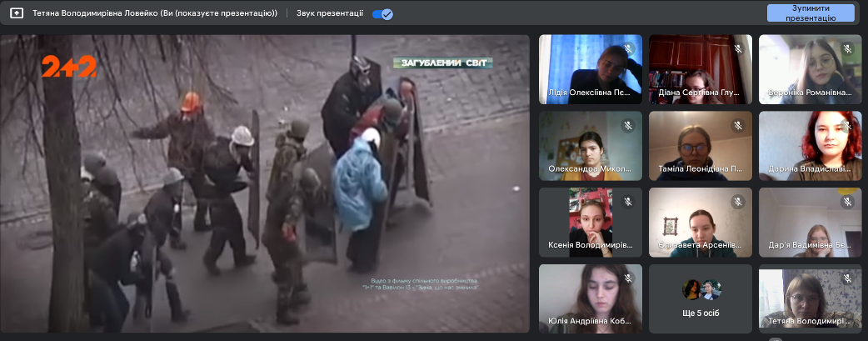Click muted mic icon on Єлизавета Арсеніїв... tile
The height and width of the screenshot is (341, 868).
click(738, 202)
